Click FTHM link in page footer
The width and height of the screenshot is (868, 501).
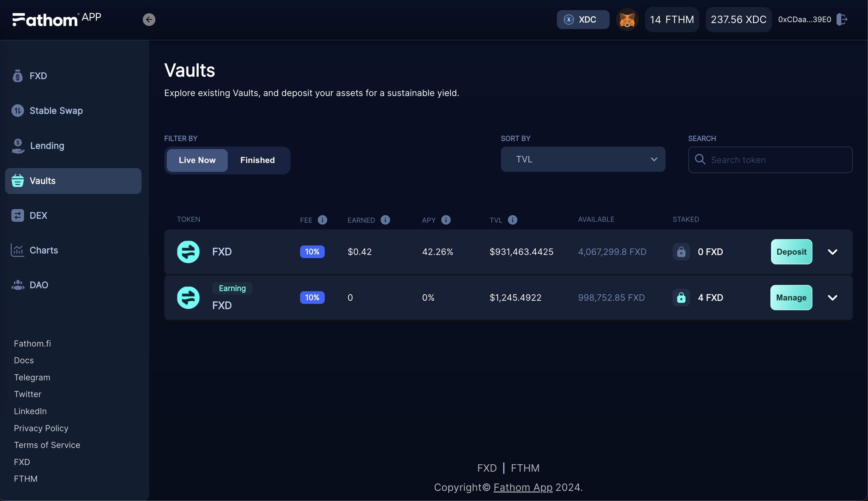coord(525,468)
